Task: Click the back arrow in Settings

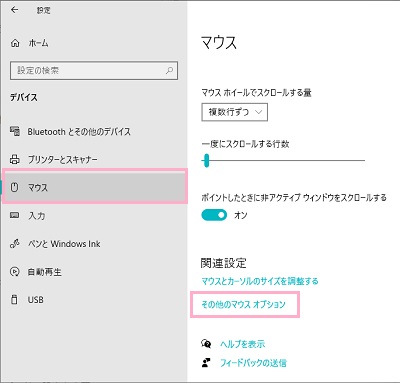Action: click(14, 10)
